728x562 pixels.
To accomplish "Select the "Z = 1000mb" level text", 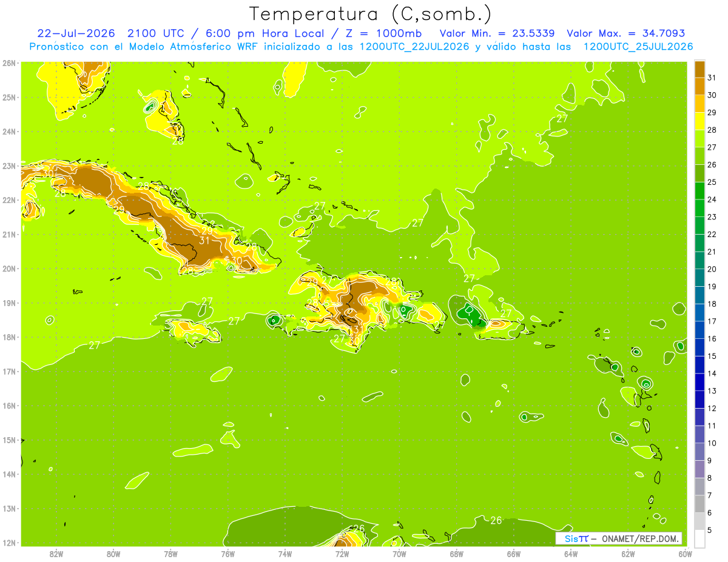I will 386,33.
